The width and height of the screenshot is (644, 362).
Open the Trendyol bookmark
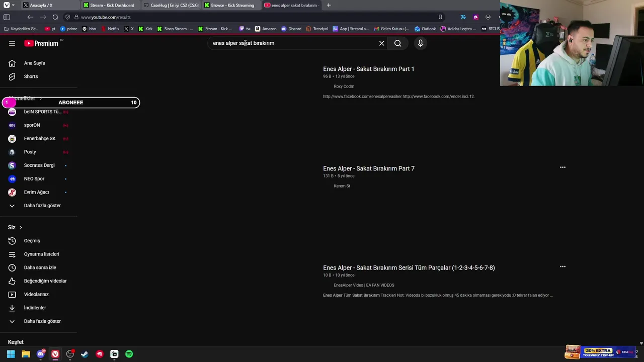pos(317,29)
